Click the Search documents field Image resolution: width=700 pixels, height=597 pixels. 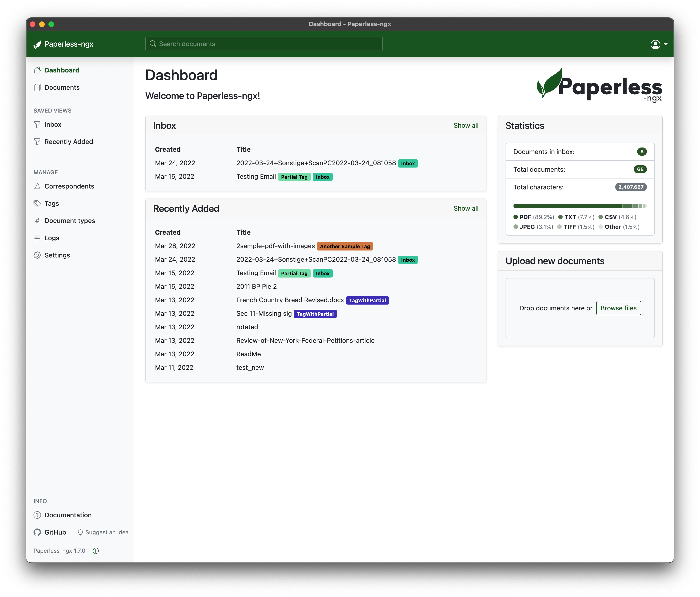point(264,44)
